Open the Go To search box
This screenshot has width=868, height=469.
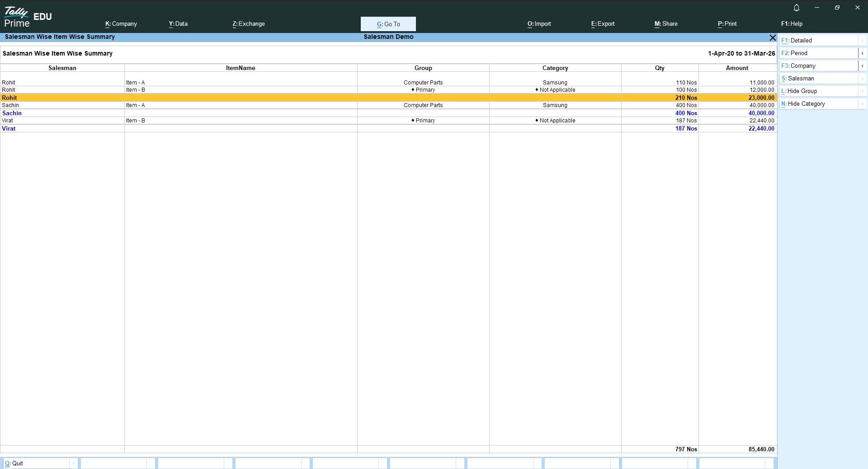coord(388,24)
